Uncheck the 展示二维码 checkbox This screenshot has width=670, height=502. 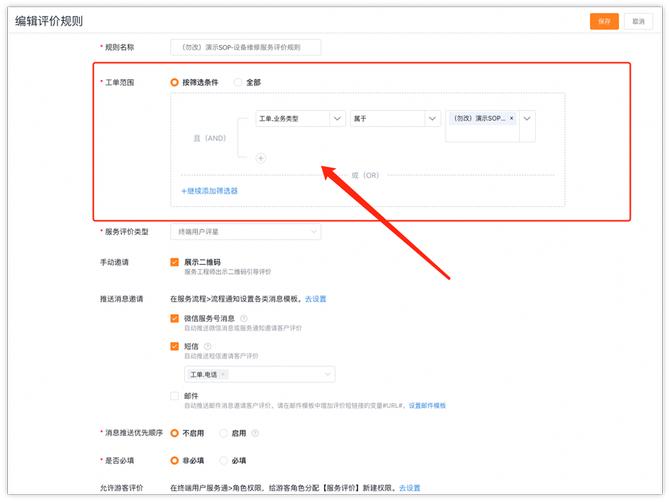(175, 262)
